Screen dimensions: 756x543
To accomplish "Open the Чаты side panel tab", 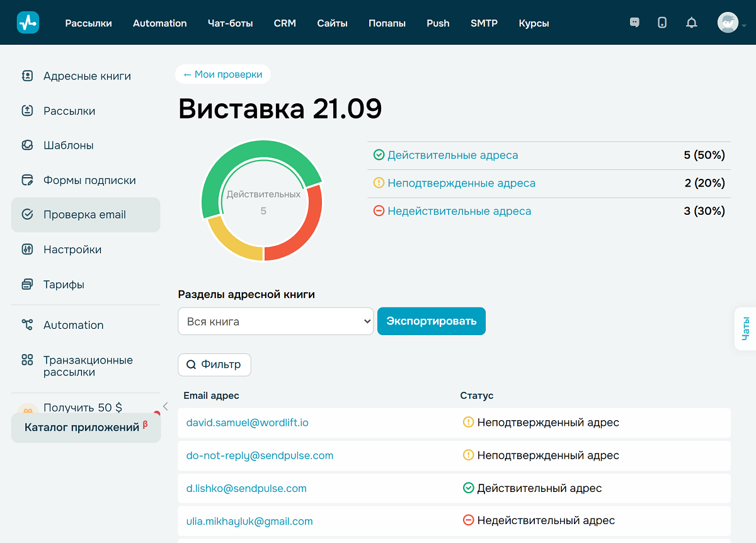I will tap(747, 328).
